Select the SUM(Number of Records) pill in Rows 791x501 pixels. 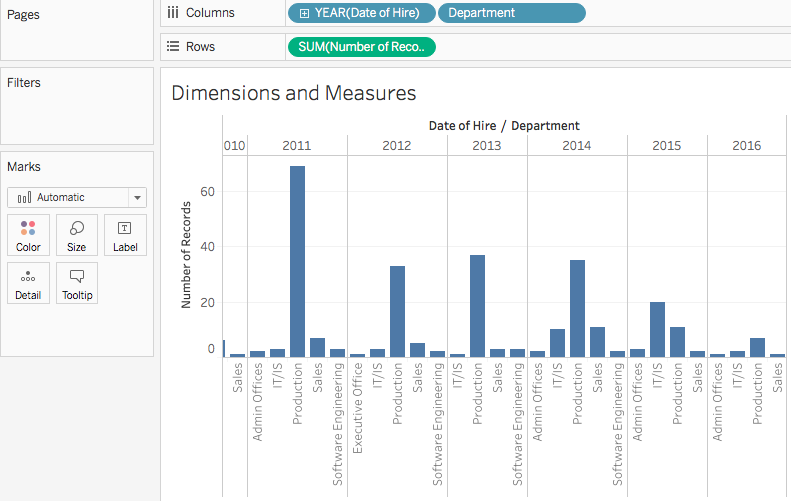pos(362,47)
